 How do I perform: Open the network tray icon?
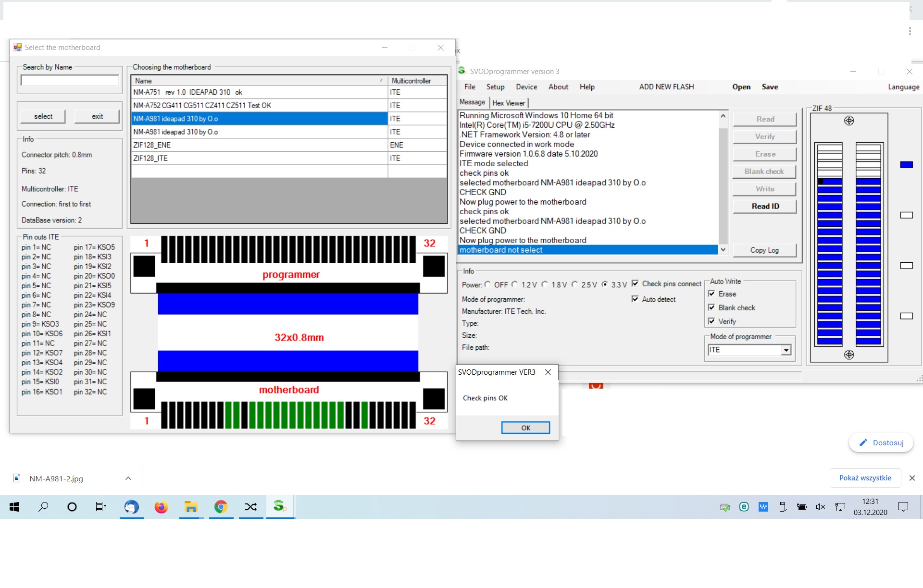[840, 507]
